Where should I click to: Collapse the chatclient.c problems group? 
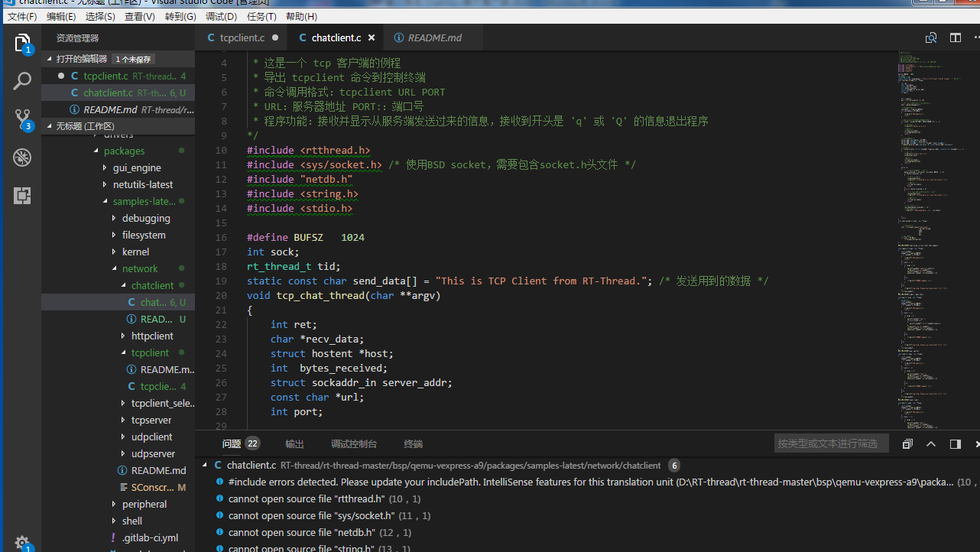coord(204,465)
